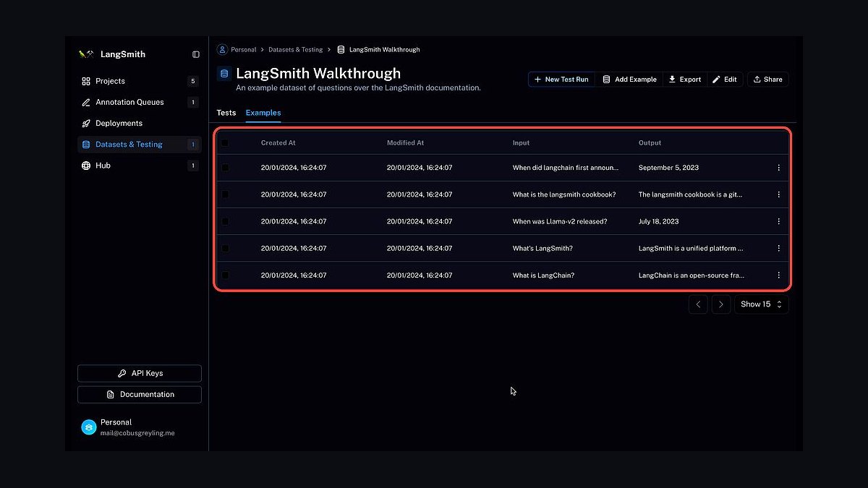868x488 pixels.
Task: Open row menu for 'What is the langsmith cookbook?'
Action: click(x=778, y=194)
